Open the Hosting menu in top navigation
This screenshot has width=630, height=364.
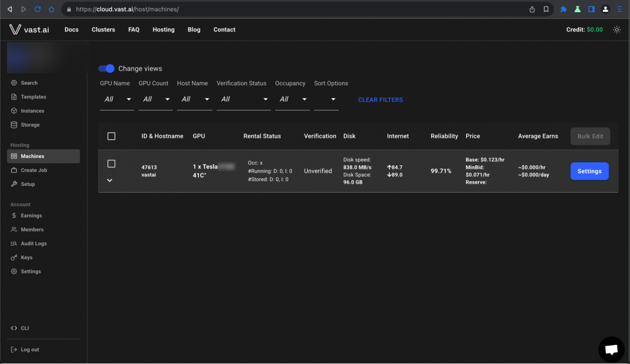pyautogui.click(x=163, y=30)
